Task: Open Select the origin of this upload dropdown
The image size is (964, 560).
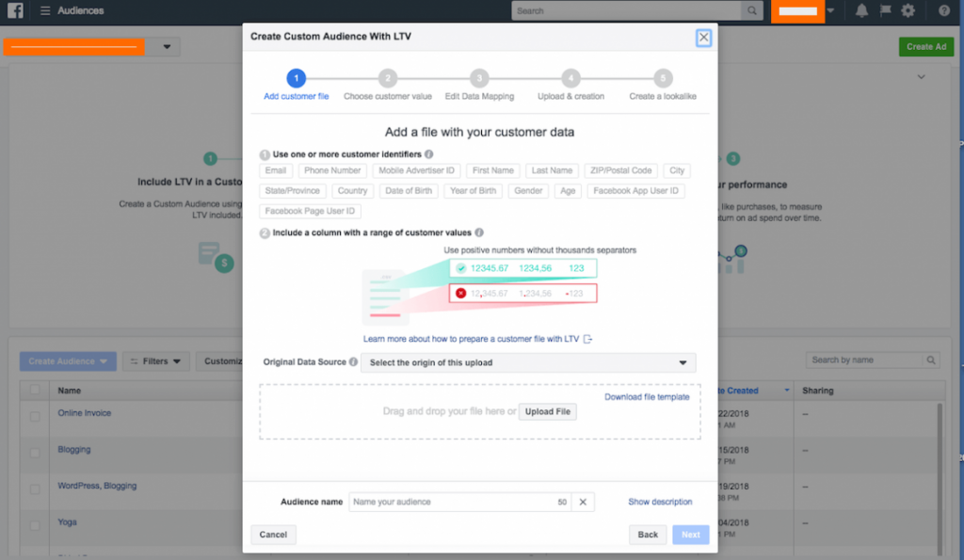Action: pyautogui.click(x=528, y=362)
